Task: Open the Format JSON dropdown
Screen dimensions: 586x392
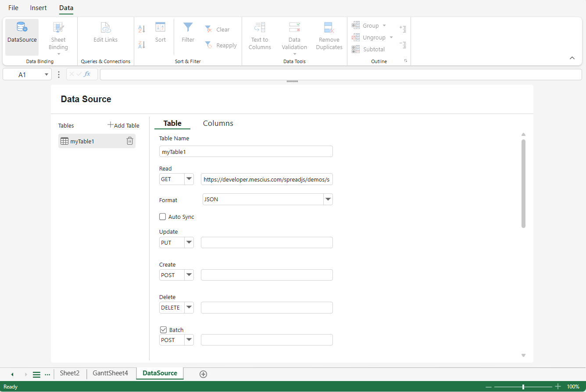Action: [x=328, y=200]
